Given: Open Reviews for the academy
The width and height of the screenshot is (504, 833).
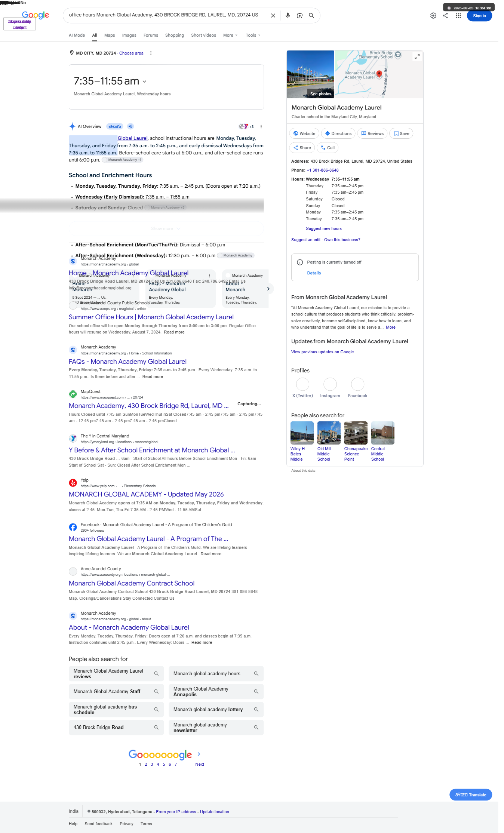Looking at the screenshot, I should [372, 133].
